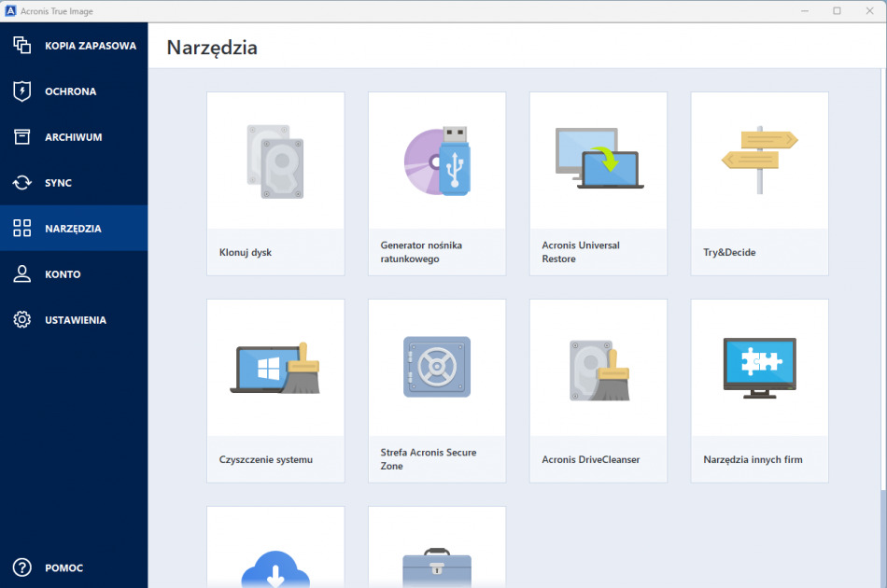This screenshot has width=887, height=588.
Task: Open Acronis Universal Restore
Action: point(598,182)
